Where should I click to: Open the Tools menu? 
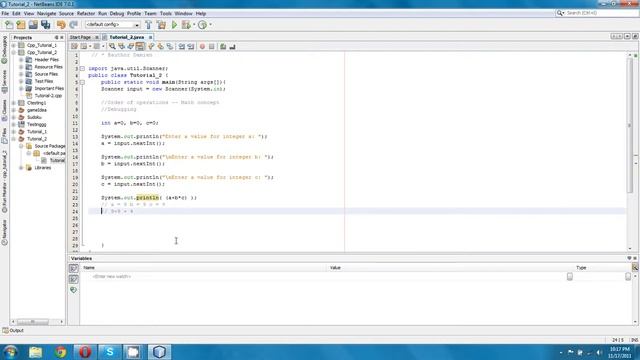pyautogui.click(x=166, y=13)
